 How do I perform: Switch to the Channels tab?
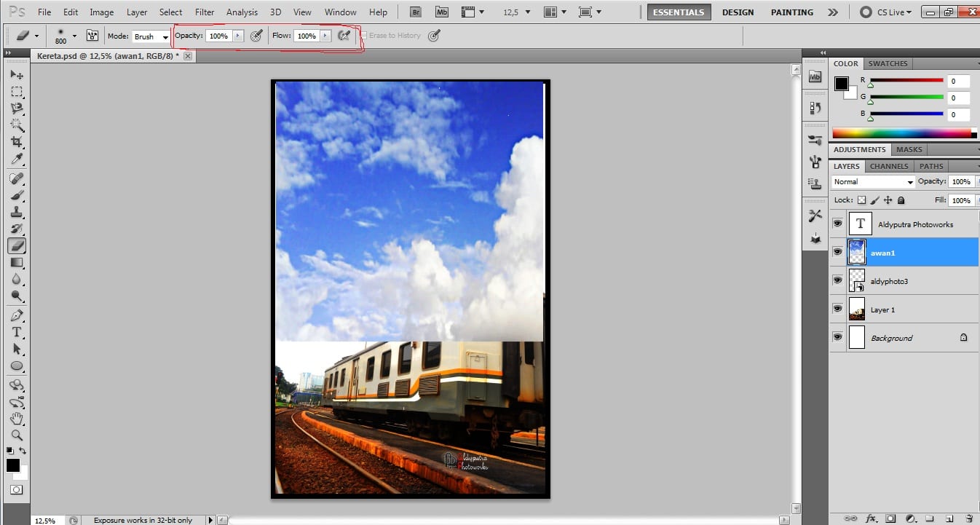pos(889,166)
